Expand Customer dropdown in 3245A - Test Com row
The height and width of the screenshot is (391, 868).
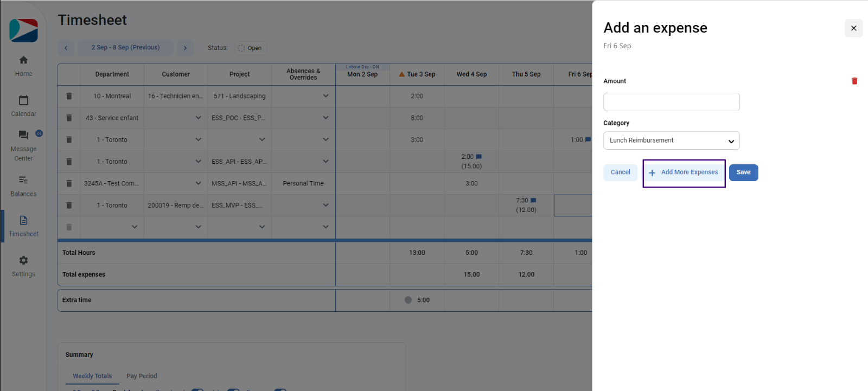coord(198,183)
